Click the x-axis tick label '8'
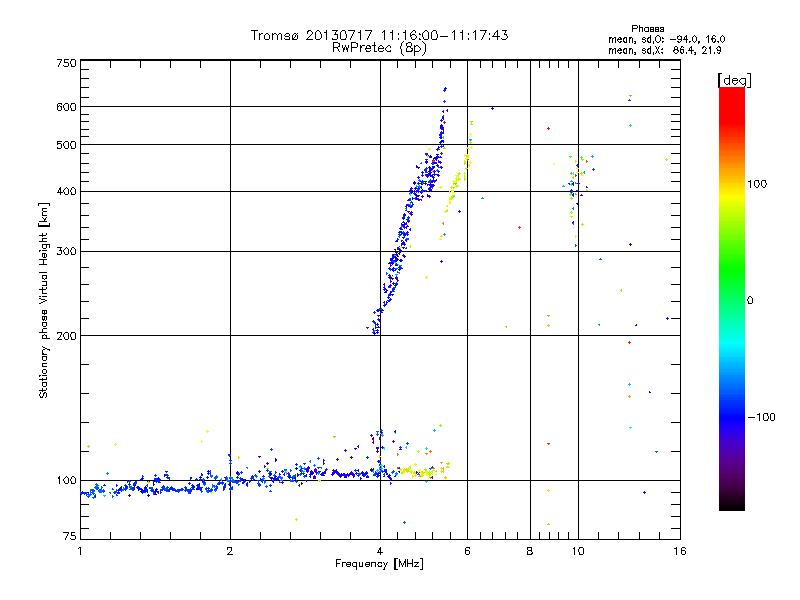Image resolution: width=800 pixels, height=600 pixels. tap(530, 551)
